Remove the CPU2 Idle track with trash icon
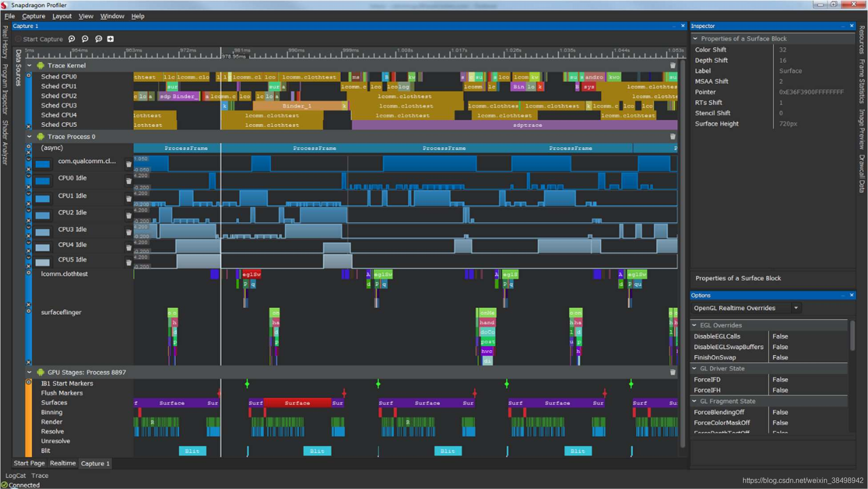This screenshot has height=489, width=868. point(129,216)
